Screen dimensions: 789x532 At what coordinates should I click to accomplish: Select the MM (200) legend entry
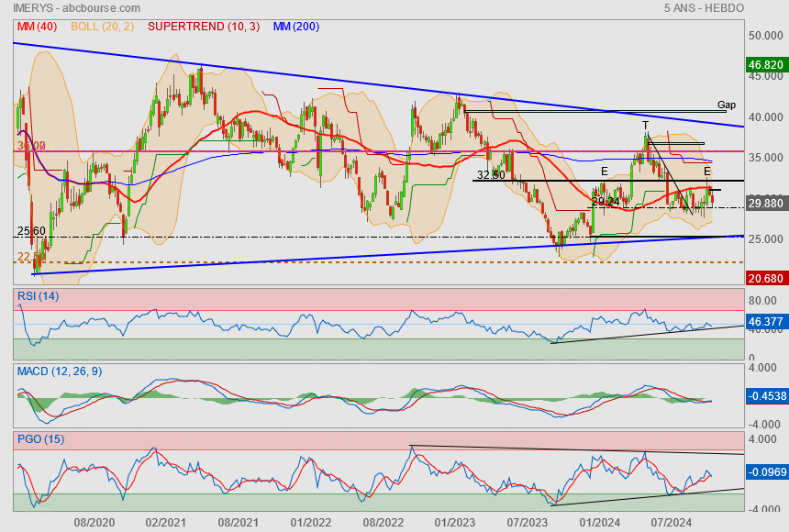pos(296,27)
